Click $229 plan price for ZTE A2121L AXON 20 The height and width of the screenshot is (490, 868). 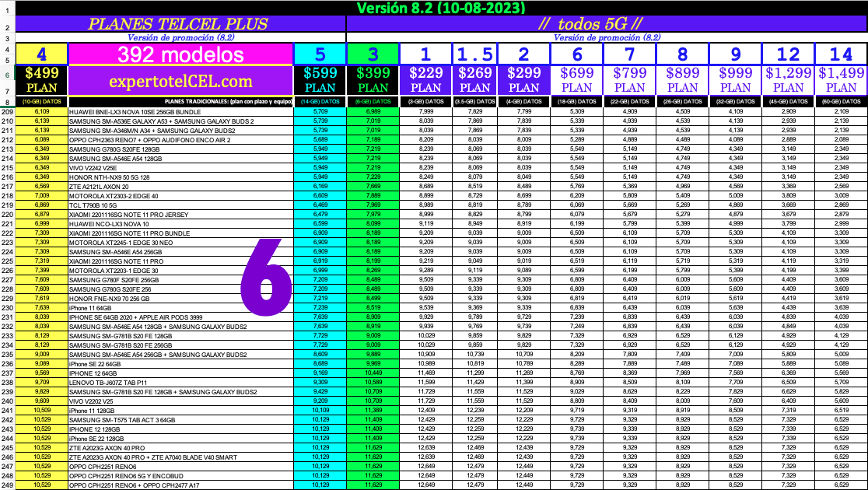[425, 187]
